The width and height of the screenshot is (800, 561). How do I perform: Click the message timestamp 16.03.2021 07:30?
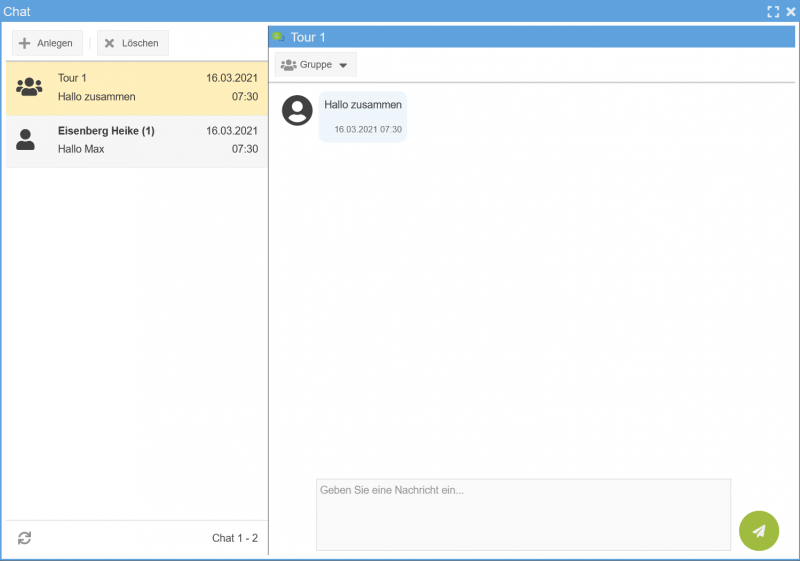368,130
